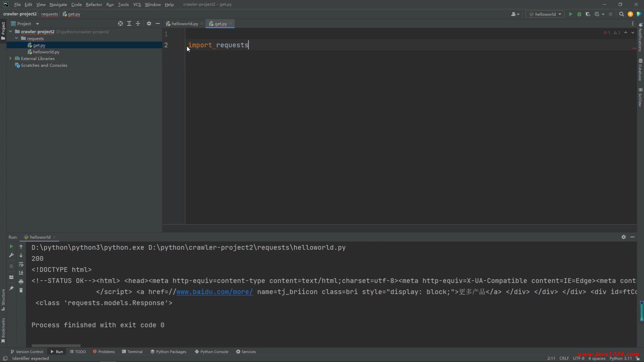Expand the External Libraries node
The image size is (644, 362).
click(x=10, y=58)
